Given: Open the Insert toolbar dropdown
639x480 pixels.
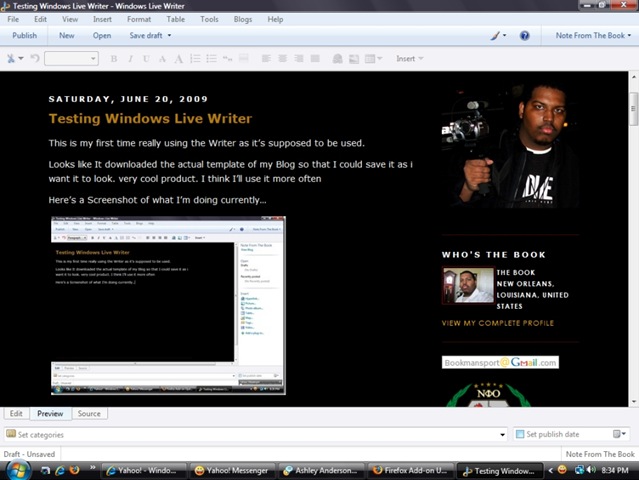Looking at the screenshot, I should 410,59.
